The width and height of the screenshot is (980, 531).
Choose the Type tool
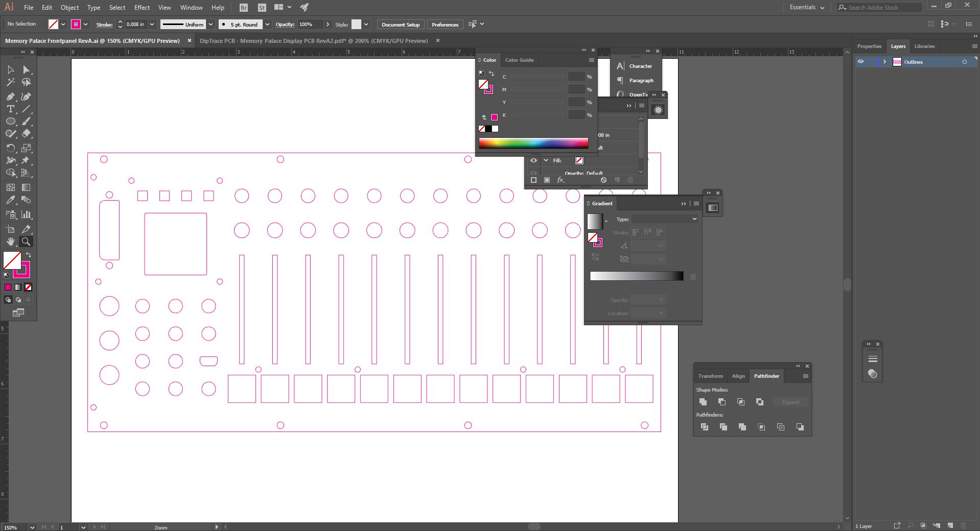(11, 109)
